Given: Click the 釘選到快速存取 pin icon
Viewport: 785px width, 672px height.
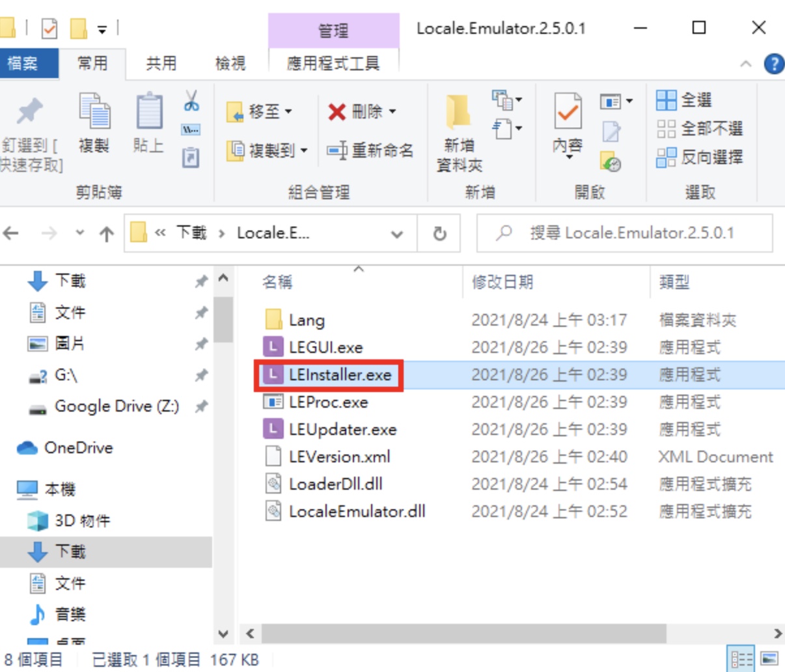Looking at the screenshot, I should (x=29, y=111).
